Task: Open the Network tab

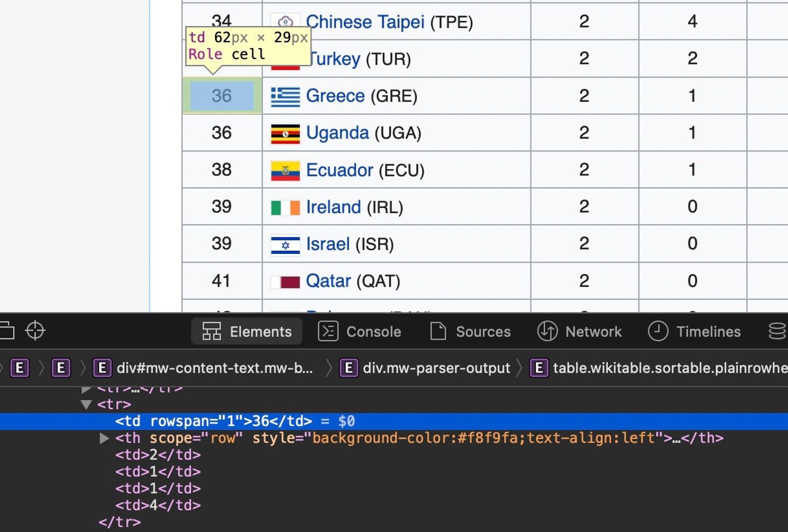Action: (580, 331)
